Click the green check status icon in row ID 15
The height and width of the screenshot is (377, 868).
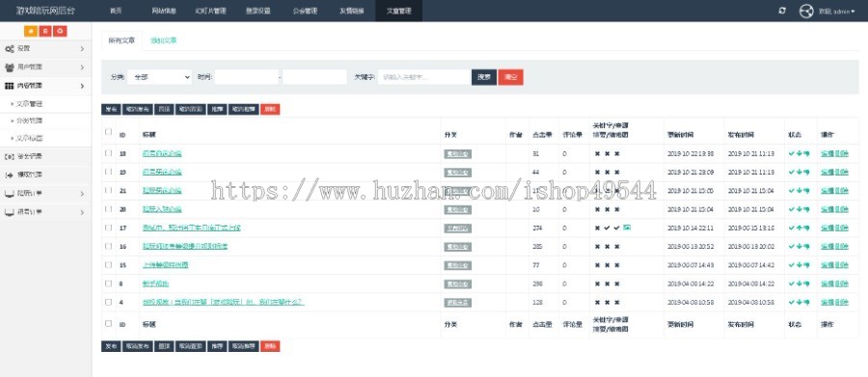[x=792, y=265]
